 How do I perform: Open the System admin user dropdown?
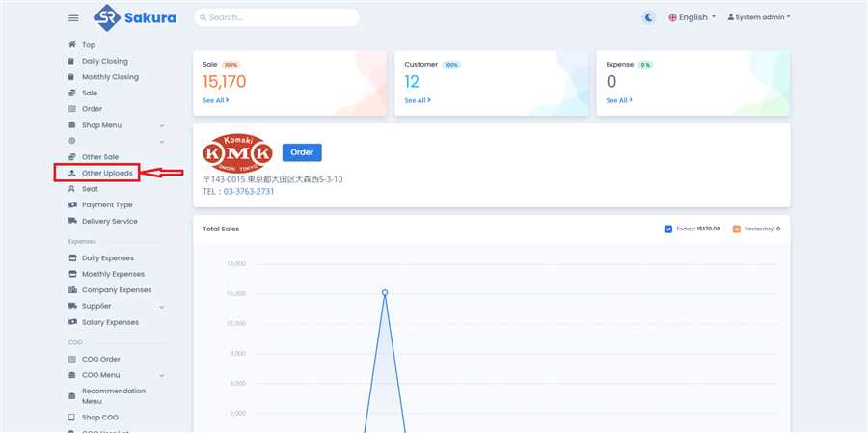(759, 17)
